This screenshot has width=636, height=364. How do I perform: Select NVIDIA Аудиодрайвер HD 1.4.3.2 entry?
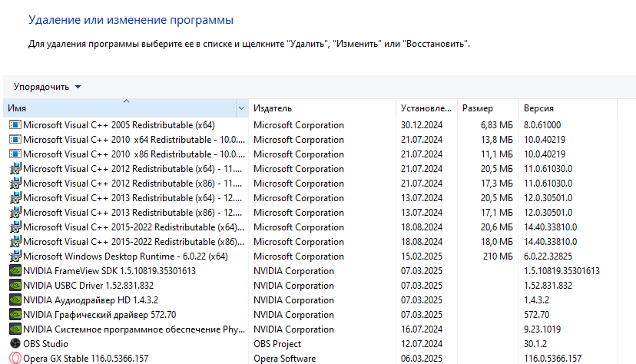(x=91, y=300)
